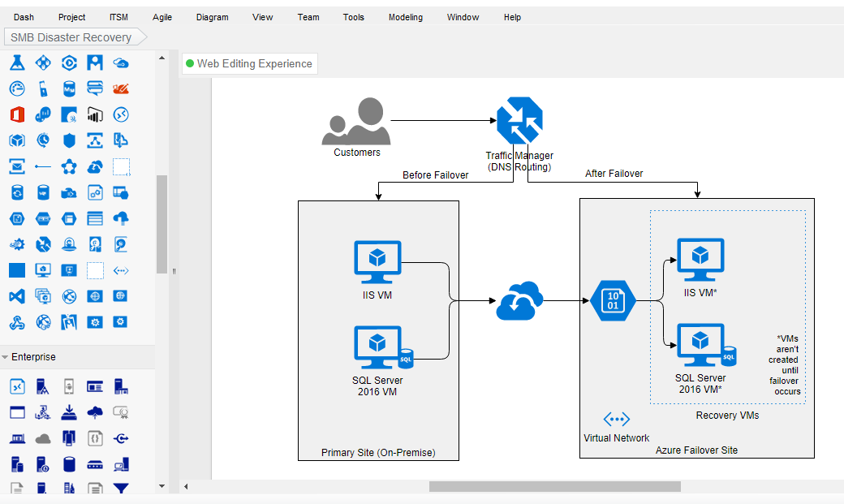This screenshot has width=844, height=504.
Task: Pick the gray cloud Enterprise shape
Action: point(43,439)
